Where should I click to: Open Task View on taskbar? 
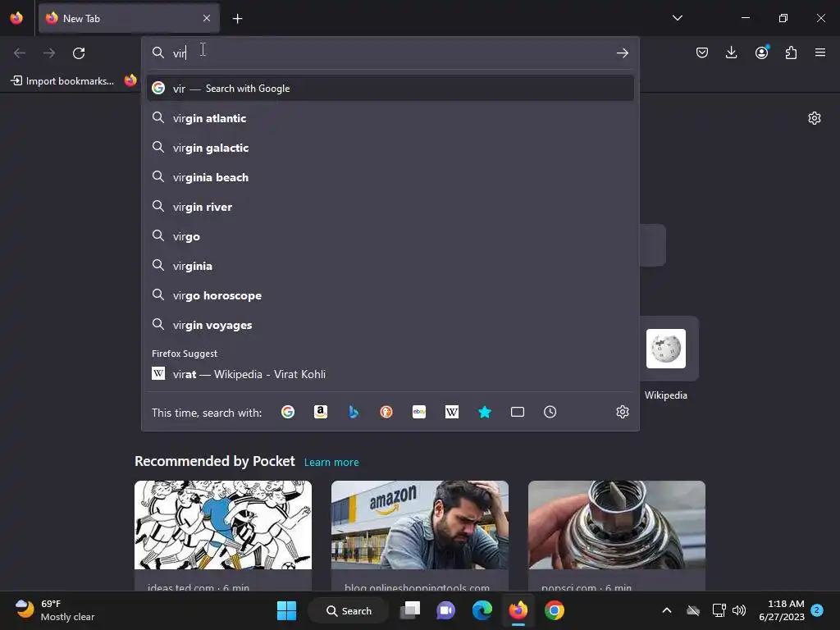(x=411, y=610)
